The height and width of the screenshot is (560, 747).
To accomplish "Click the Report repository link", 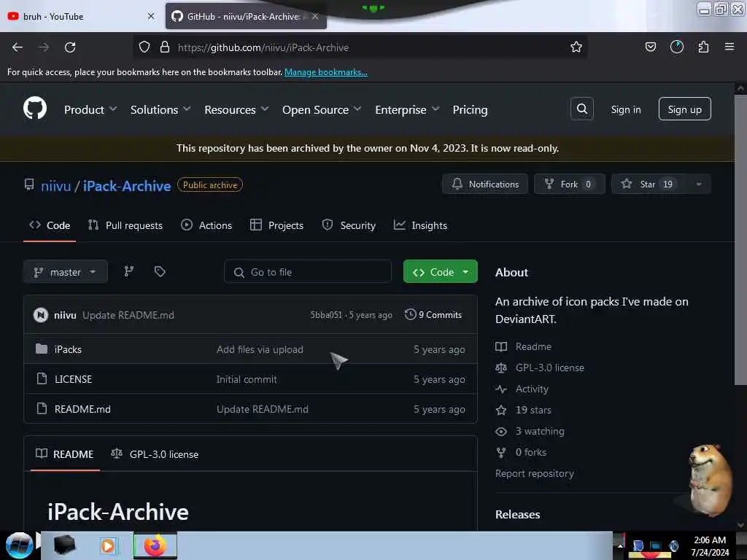I will 534,474.
